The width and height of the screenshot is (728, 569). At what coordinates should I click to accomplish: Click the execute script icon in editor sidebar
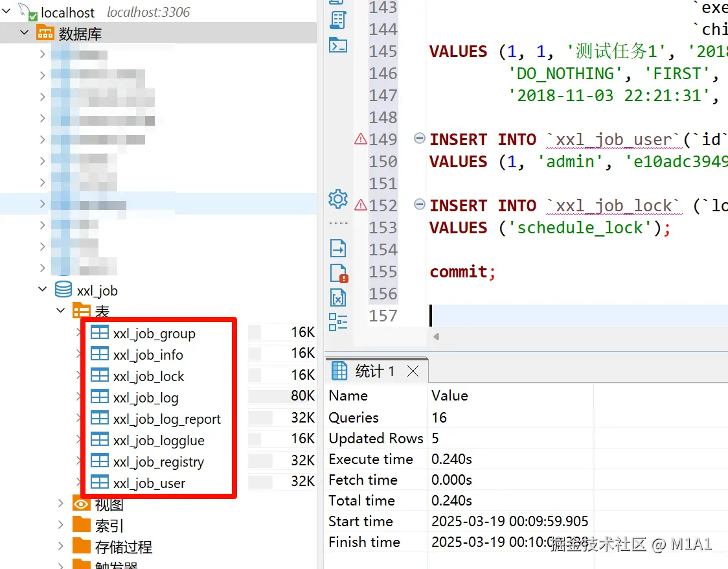pos(337,20)
